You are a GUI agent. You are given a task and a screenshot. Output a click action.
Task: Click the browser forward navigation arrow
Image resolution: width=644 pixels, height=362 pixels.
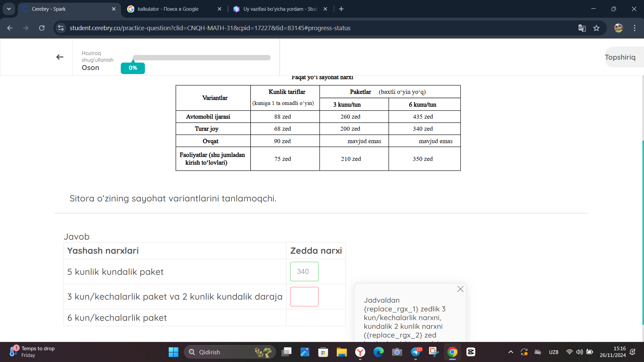pos(25,28)
